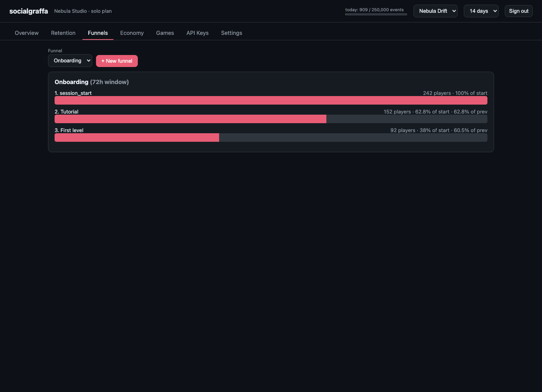
Task: Click 'today: 909 / 250,000 events' text
Action: click(x=374, y=10)
